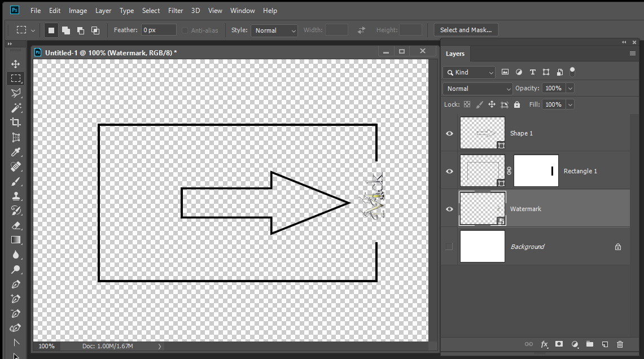
Task: Create a new group folder icon
Action: [x=590, y=344]
